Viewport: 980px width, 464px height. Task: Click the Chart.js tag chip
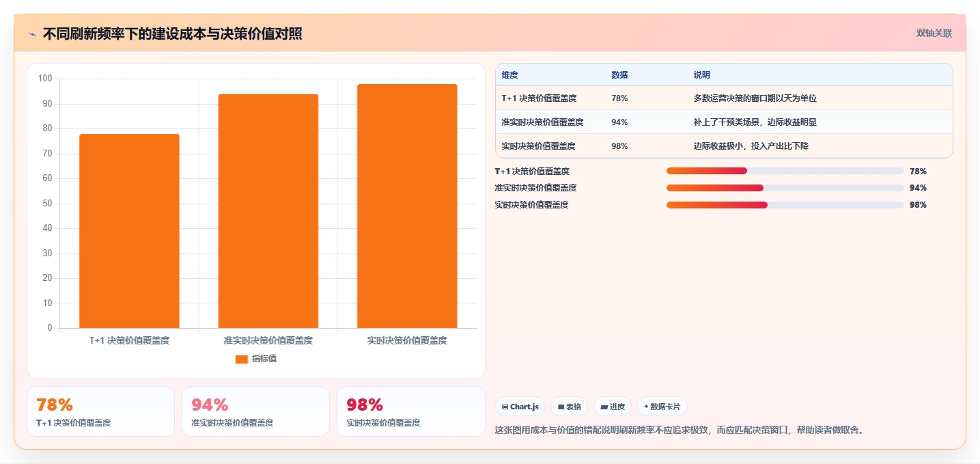pyautogui.click(x=520, y=407)
